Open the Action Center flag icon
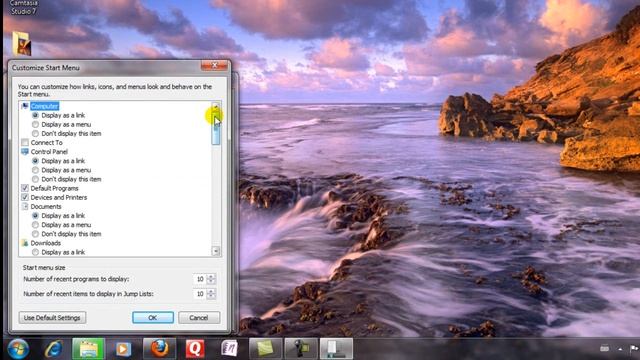Screen dimensions: 640x360 click(x=634, y=349)
